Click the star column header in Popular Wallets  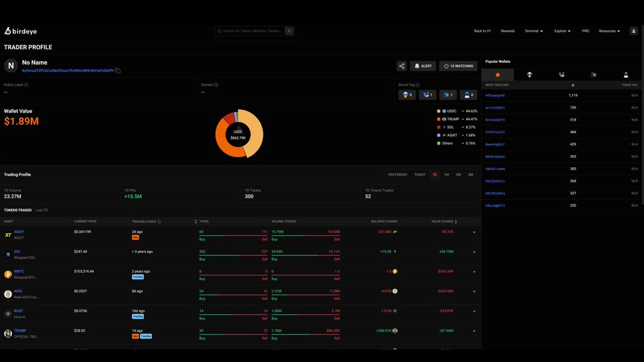[x=573, y=85]
